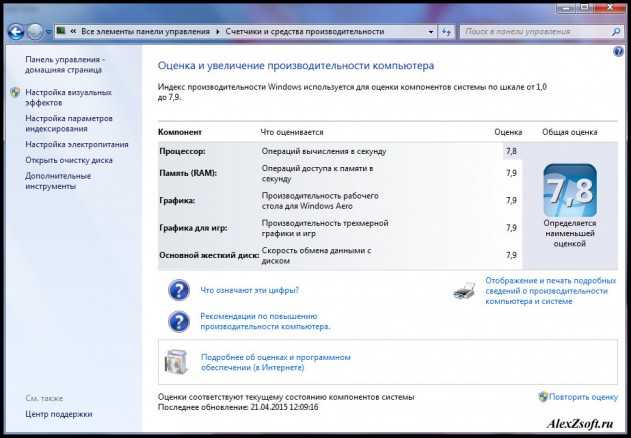The image size is (631, 438).
Task: Click the 'Графика' score 7,9
Action: click(x=511, y=200)
